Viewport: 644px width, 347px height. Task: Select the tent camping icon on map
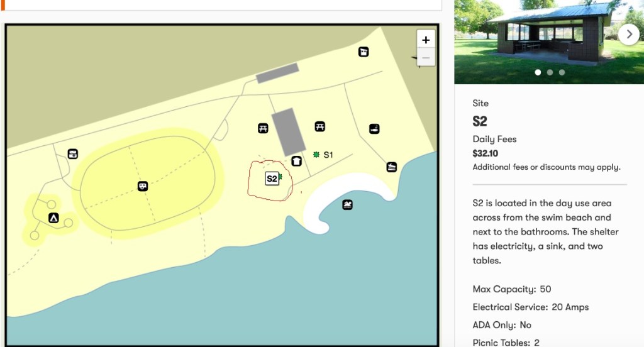(53, 218)
